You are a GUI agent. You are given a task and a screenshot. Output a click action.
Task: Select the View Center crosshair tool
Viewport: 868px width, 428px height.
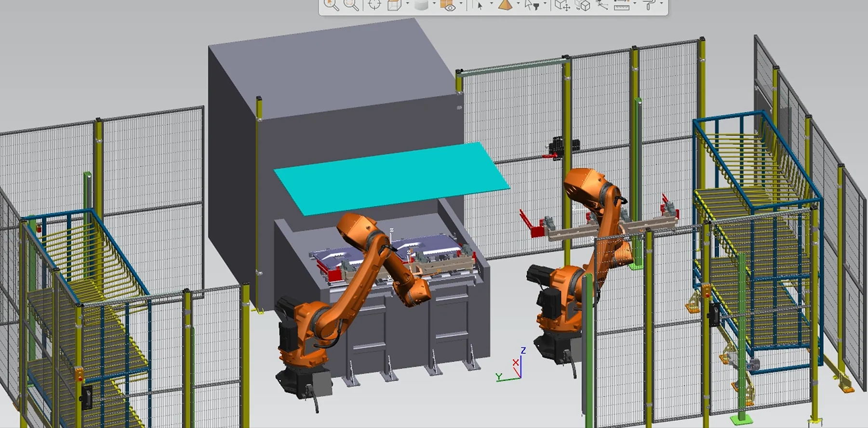[x=374, y=4]
